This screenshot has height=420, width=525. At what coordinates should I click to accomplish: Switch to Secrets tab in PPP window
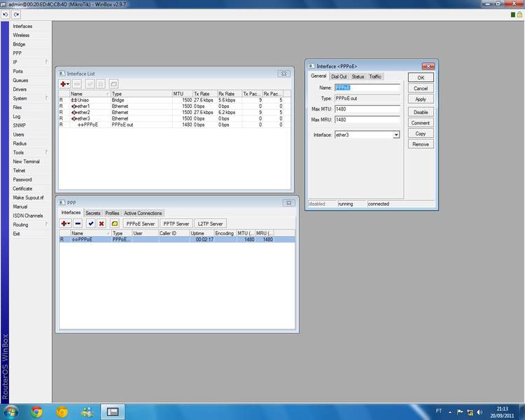pyautogui.click(x=92, y=213)
